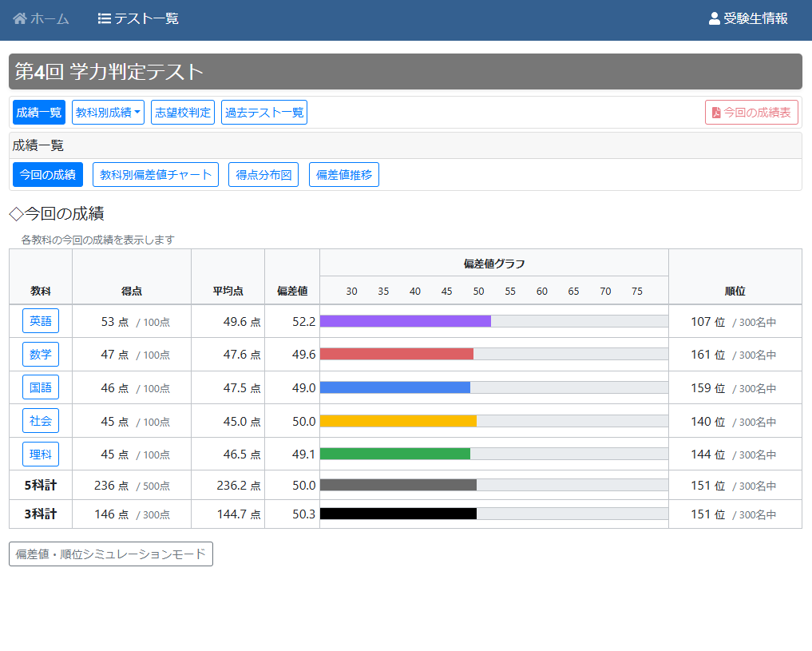
Task: Click the home icon in navbar
Action: click(20, 18)
